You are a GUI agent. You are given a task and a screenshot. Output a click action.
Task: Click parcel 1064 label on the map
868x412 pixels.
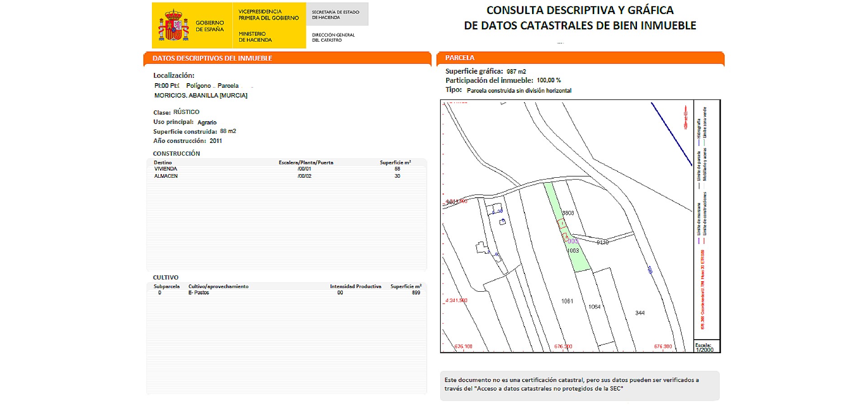594,307
